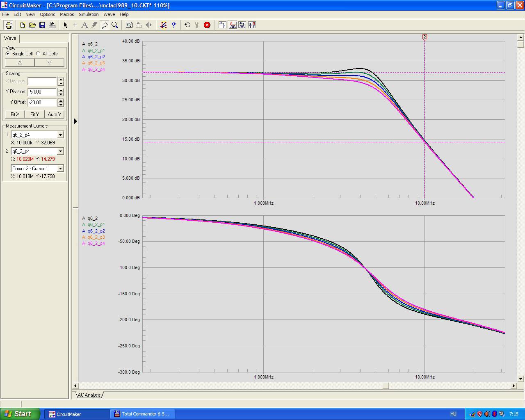This screenshot has width=525, height=420.
Task: Decrease the Y Offset value
Action: (61, 105)
